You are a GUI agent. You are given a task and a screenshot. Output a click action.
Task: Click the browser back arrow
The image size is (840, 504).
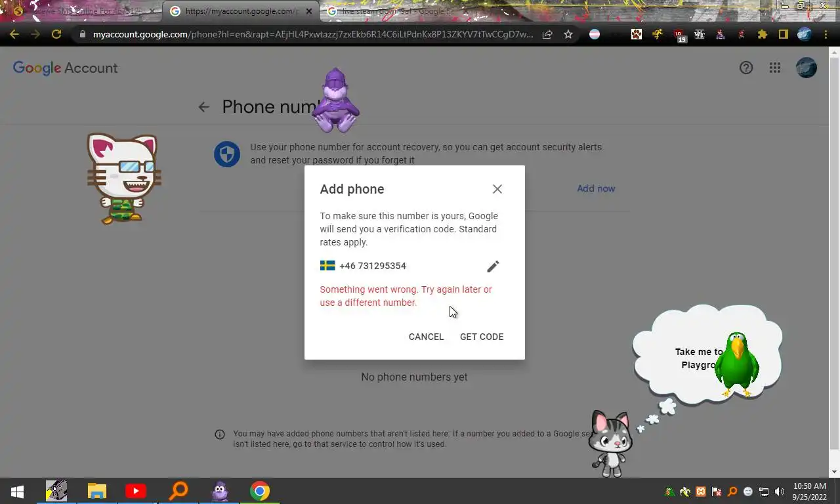(14, 34)
